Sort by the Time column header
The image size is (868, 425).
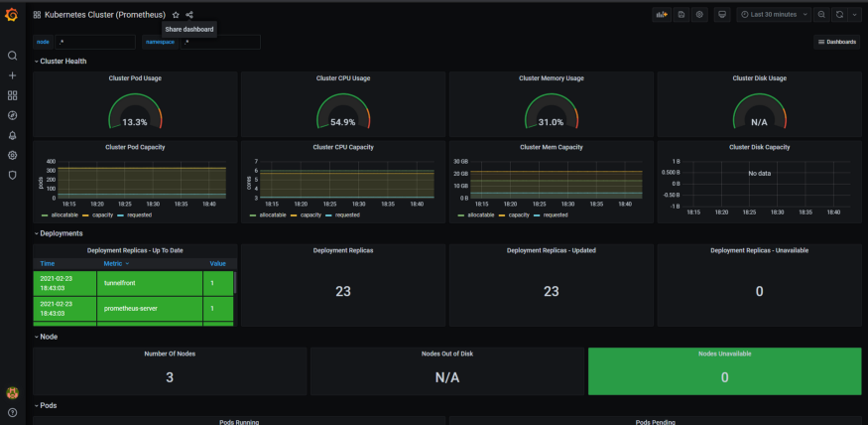[48, 264]
